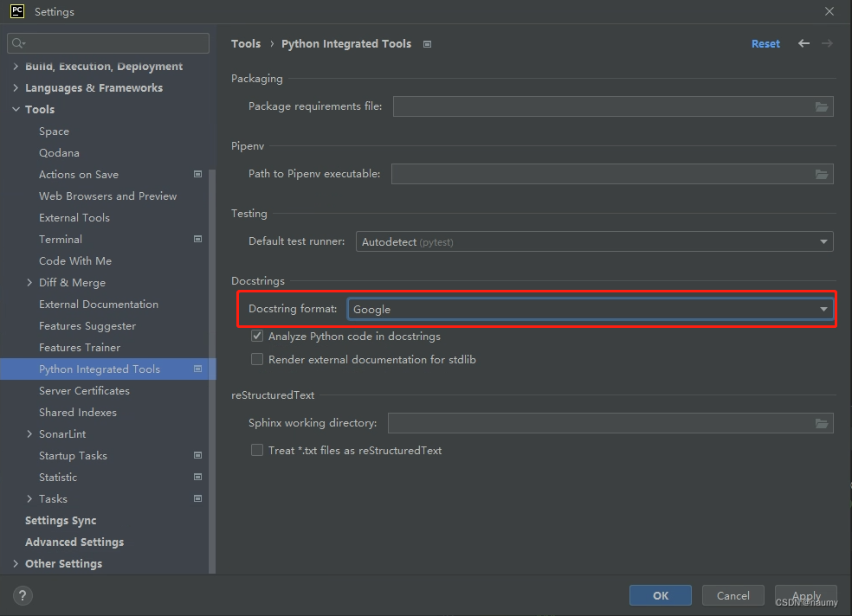
Task: Expand the Tasks tree node
Action: (29, 499)
